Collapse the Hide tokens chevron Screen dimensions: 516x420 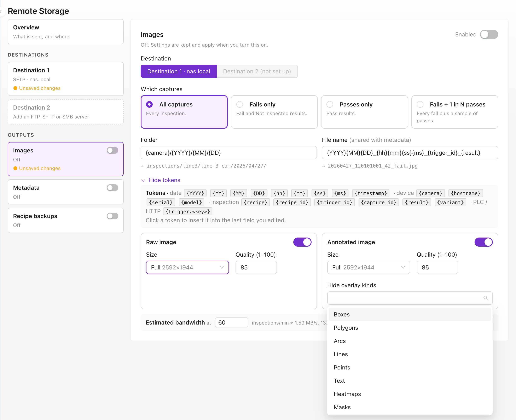pyautogui.click(x=143, y=180)
